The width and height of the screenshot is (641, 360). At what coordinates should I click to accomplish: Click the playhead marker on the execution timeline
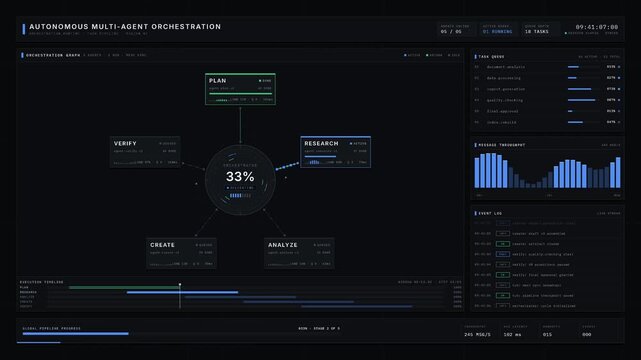click(x=180, y=285)
